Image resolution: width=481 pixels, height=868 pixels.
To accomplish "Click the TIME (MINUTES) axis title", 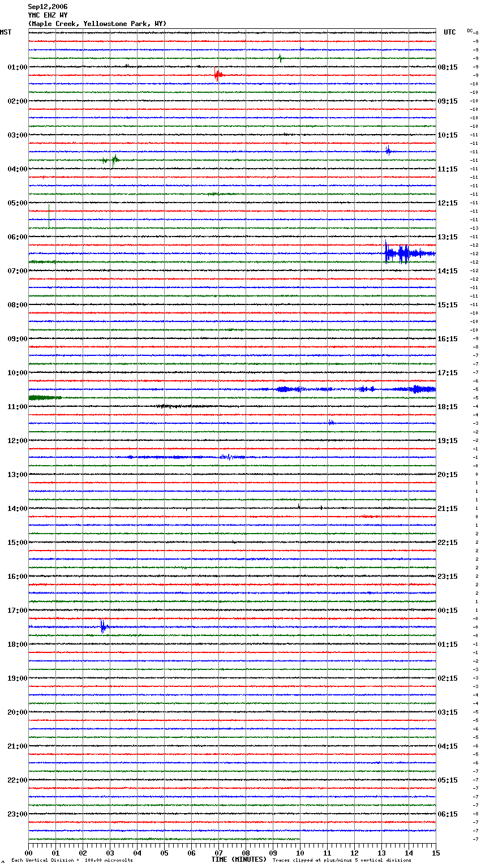I will point(239,860).
